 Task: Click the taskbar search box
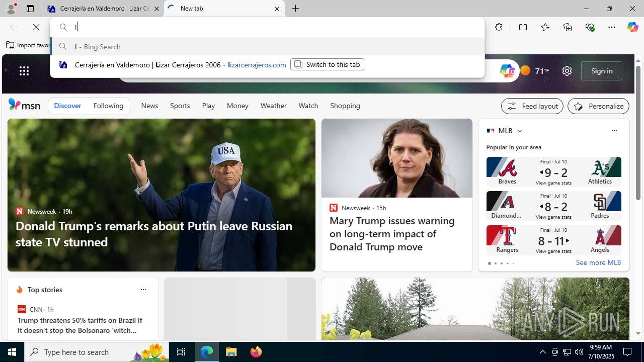tap(97, 352)
